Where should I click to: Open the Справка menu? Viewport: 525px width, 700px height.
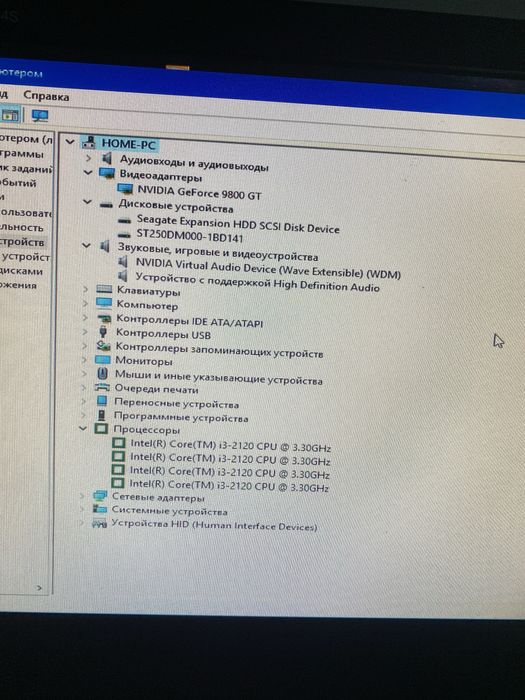tap(46, 96)
